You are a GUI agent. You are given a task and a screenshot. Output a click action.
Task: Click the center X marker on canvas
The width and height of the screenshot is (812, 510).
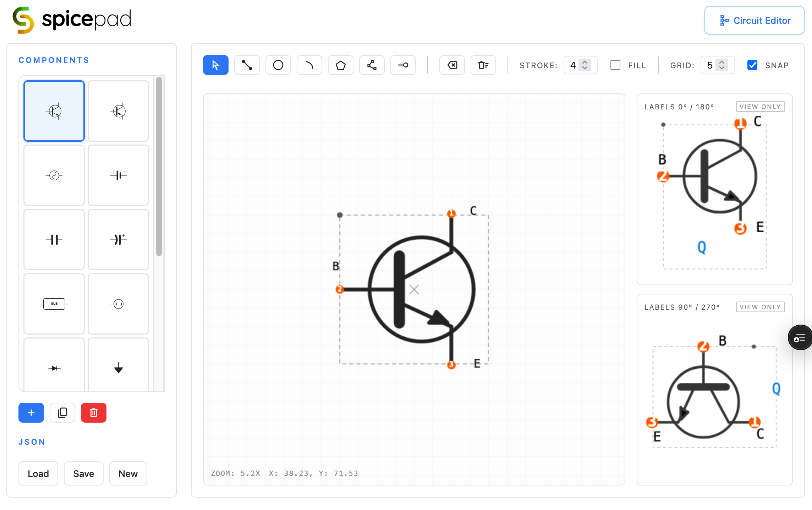click(x=414, y=289)
